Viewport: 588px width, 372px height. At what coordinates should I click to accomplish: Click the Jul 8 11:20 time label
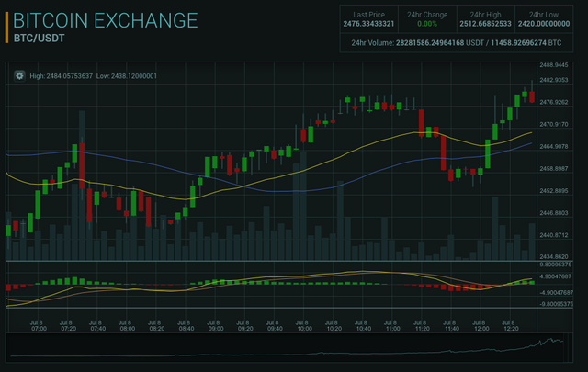pos(422,325)
